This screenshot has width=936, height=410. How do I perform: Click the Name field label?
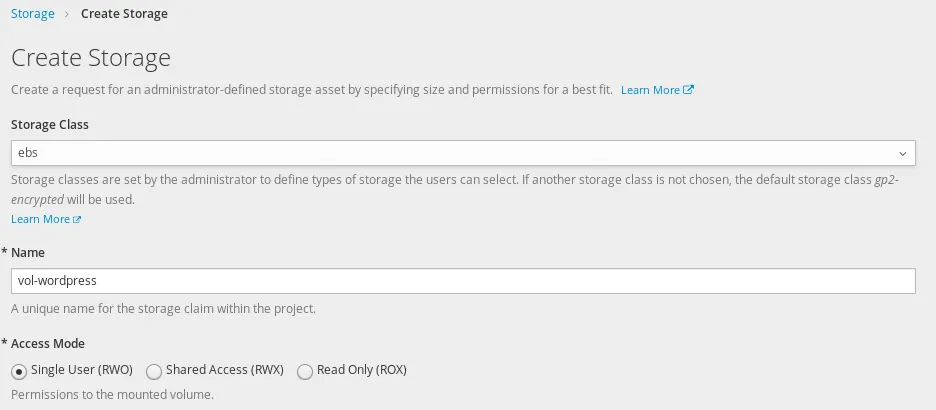(28, 253)
